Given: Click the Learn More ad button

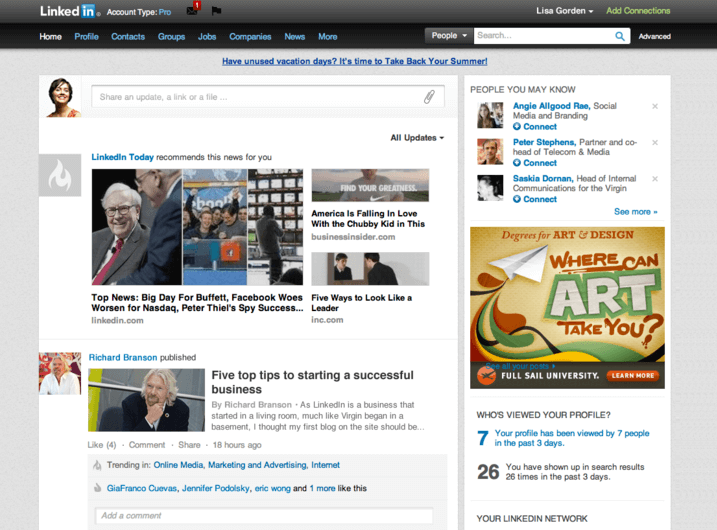Looking at the screenshot, I should pyautogui.click(x=633, y=375).
